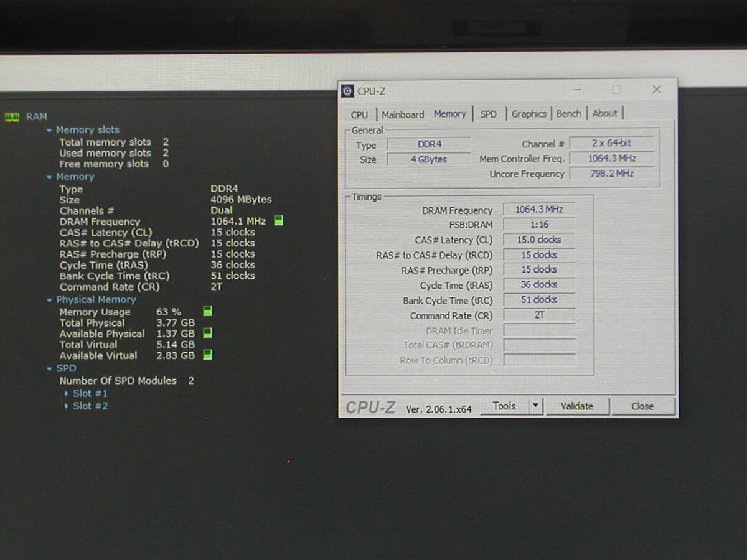This screenshot has height=560, width=747.
Task: Click the Dual channels value
Action: [x=222, y=210]
